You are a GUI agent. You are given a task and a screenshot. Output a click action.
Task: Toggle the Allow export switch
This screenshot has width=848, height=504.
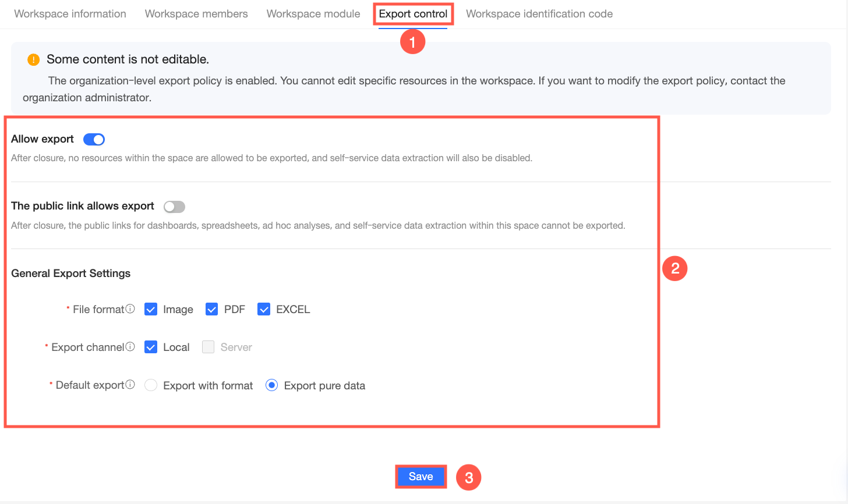94,139
